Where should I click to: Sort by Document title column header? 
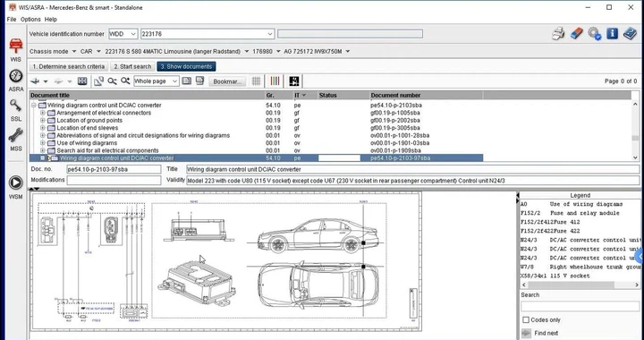click(147, 95)
